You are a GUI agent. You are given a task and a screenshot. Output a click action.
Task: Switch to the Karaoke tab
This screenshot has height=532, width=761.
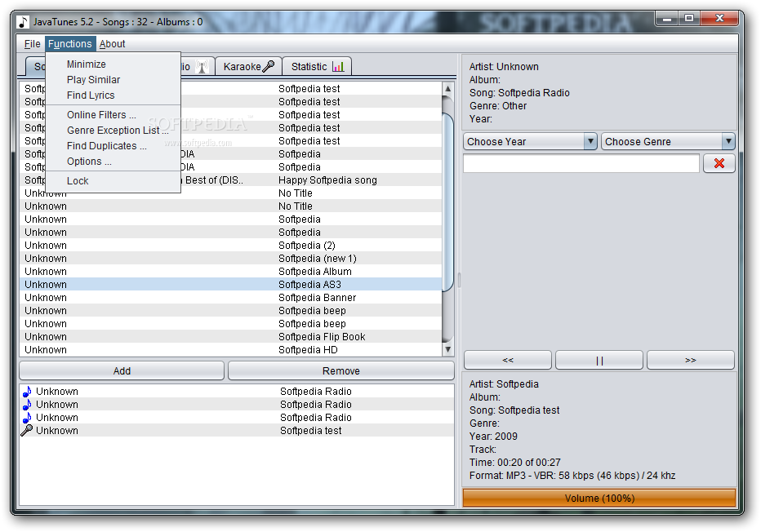(x=248, y=66)
